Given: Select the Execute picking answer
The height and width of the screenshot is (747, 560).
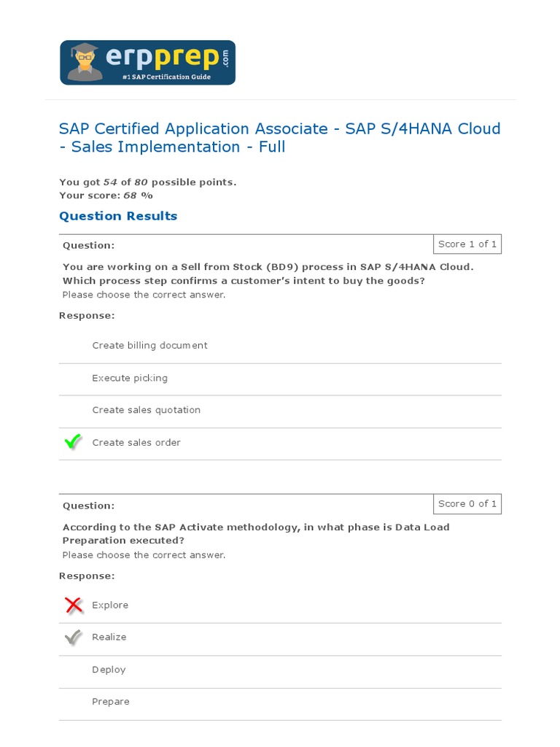Looking at the screenshot, I should [x=130, y=378].
